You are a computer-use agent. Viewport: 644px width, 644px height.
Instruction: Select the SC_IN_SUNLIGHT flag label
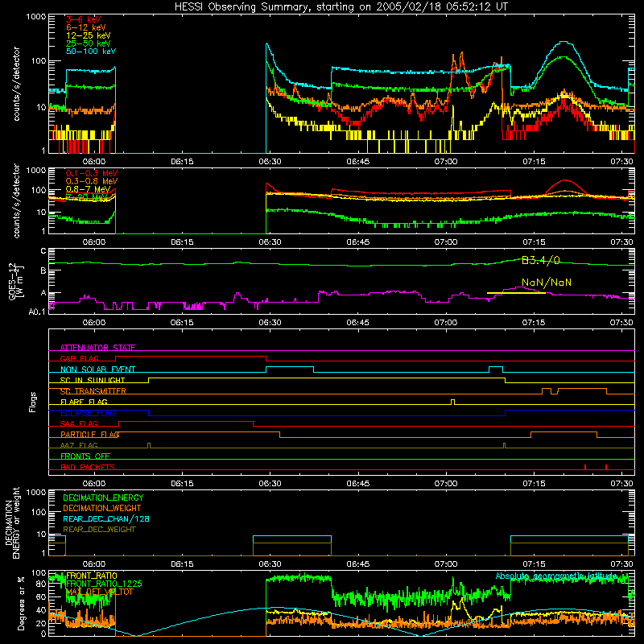pos(93,380)
